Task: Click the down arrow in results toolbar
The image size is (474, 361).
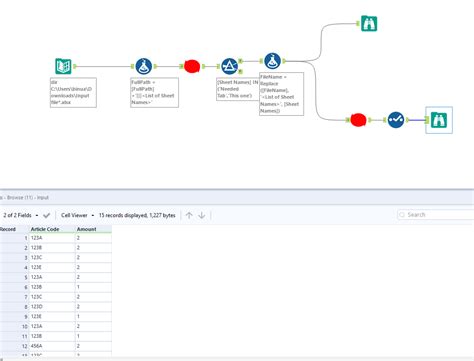Action: click(201, 215)
